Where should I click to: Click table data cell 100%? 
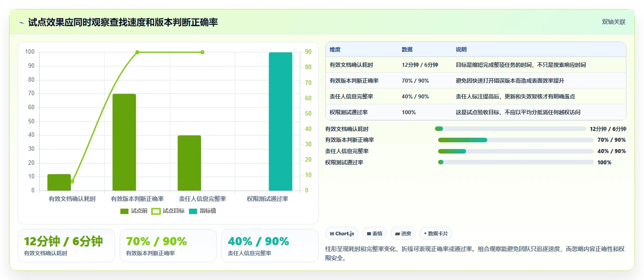pyautogui.click(x=409, y=112)
